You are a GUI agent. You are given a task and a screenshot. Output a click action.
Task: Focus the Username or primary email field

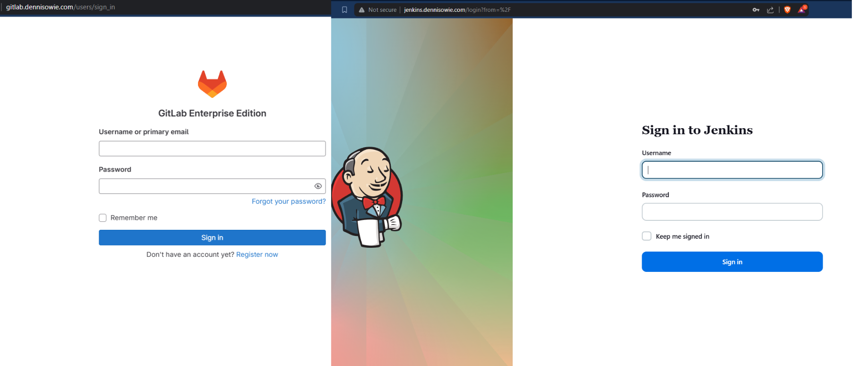pyautogui.click(x=212, y=148)
